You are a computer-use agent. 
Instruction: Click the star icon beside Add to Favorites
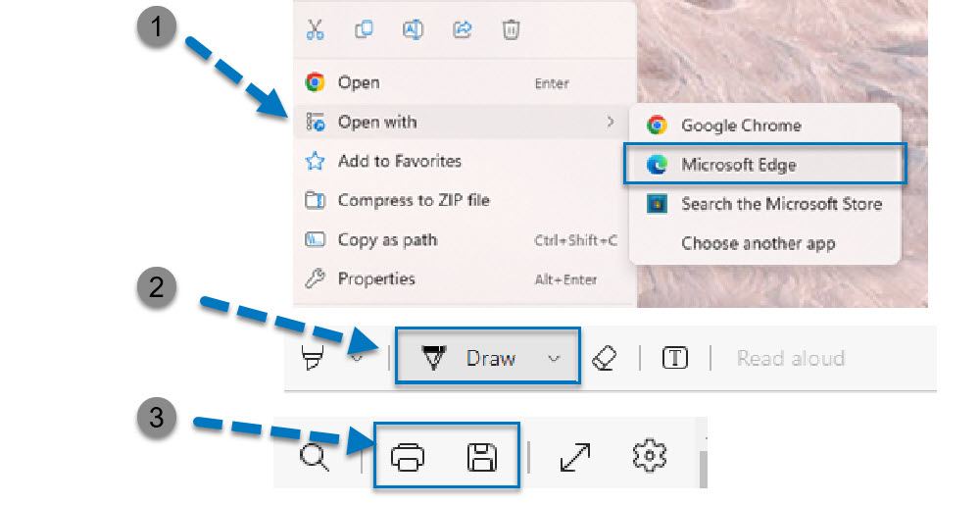click(315, 161)
